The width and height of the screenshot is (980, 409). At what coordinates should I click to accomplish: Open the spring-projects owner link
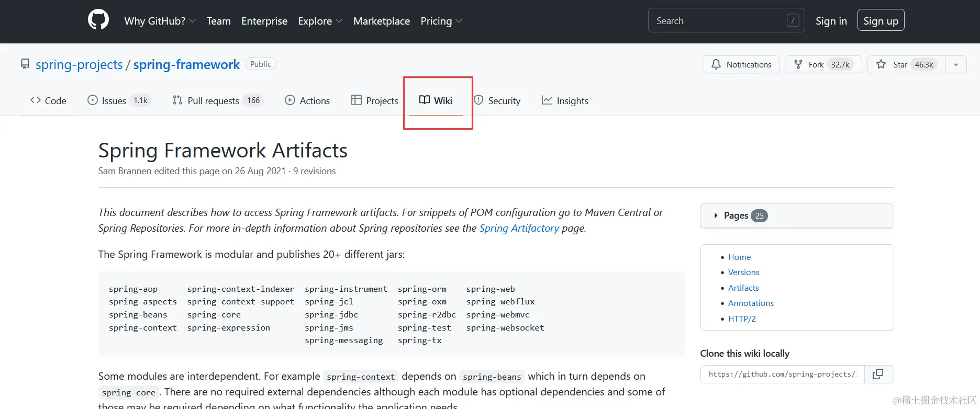coord(79,64)
